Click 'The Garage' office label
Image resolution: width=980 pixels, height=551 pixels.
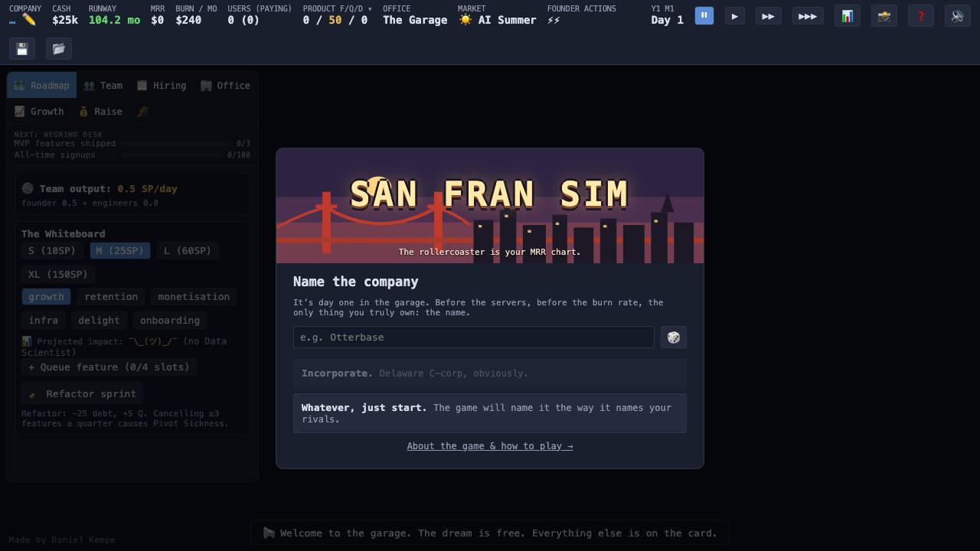415,20
